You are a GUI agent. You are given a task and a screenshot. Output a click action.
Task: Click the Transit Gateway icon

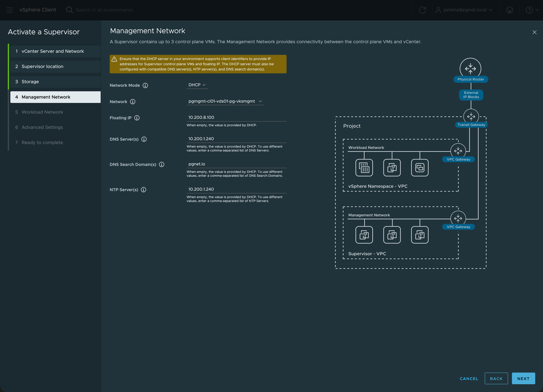pos(471,116)
